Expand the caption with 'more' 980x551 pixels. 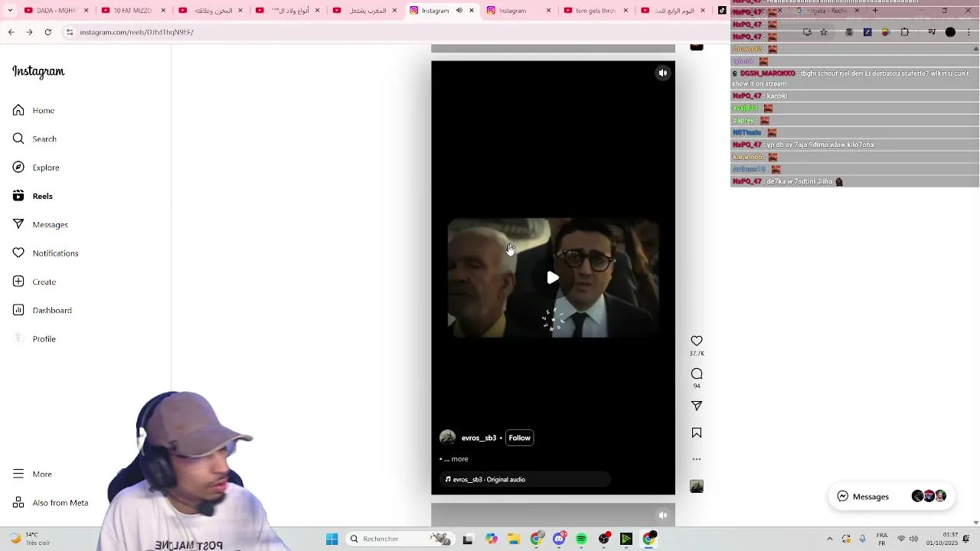[459, 459]
